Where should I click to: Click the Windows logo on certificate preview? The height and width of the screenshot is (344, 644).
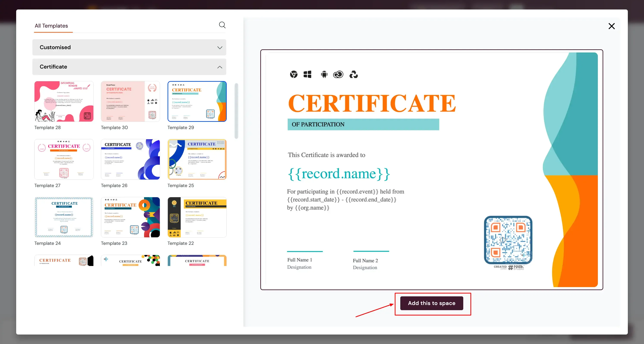tap(307, 74)
